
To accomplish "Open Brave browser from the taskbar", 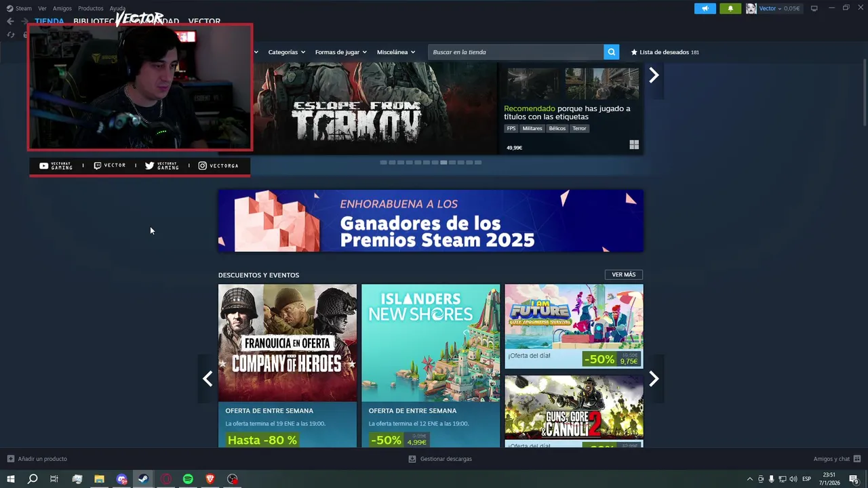I will coord(210,479).
